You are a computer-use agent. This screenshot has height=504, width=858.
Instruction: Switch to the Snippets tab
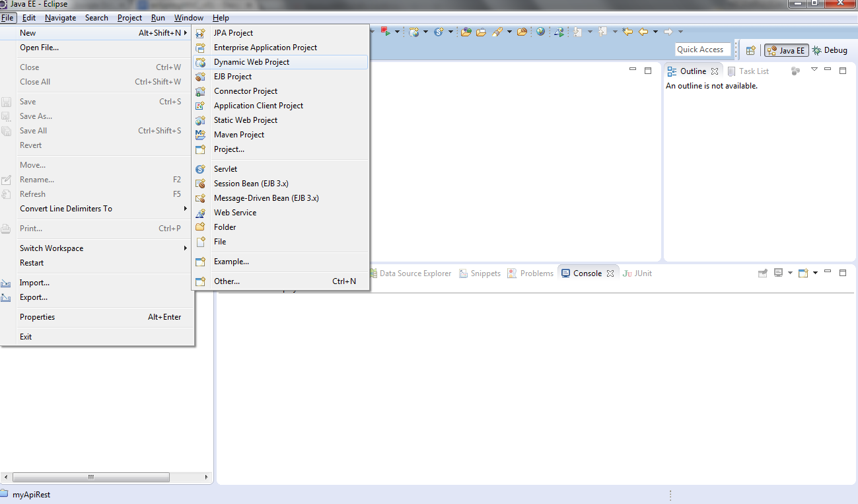click(x=480, y=273)
